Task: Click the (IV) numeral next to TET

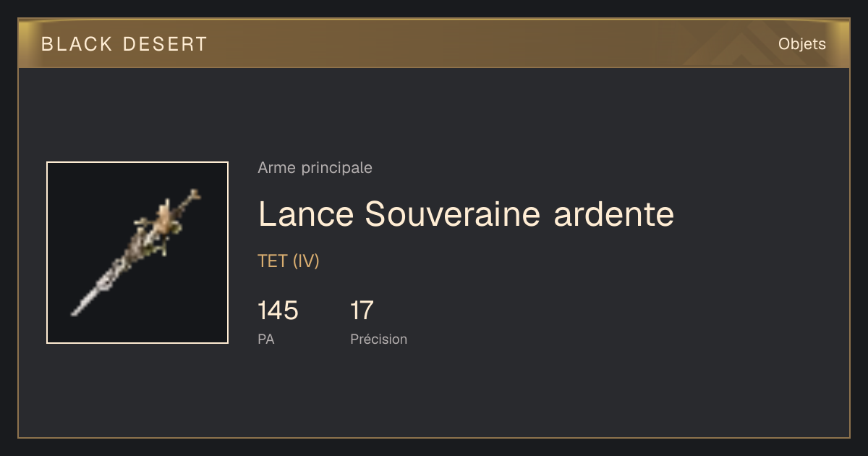Action: pyautogui.click(x=306, y=261)
